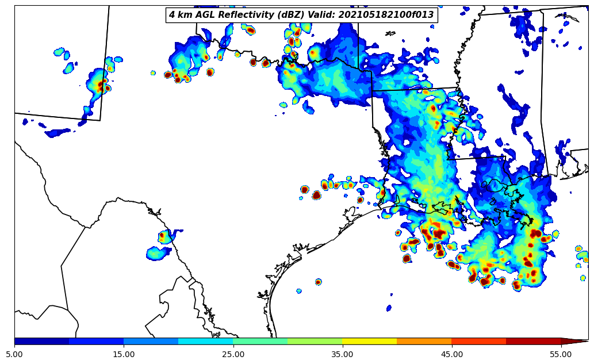594x364 pixels.
Task: Pick the red-orange 45–50 dBZ colorbar segment
Action: (x=478, y=341)
